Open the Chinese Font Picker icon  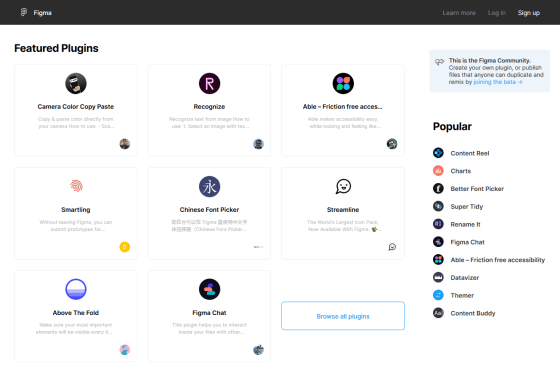pos(209,186)
